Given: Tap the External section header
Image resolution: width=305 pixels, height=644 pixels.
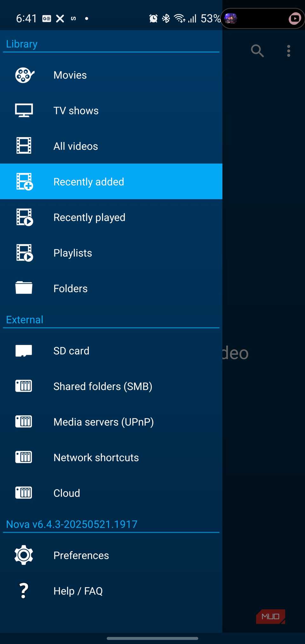Looking at the screenshot, I should 24,320.
